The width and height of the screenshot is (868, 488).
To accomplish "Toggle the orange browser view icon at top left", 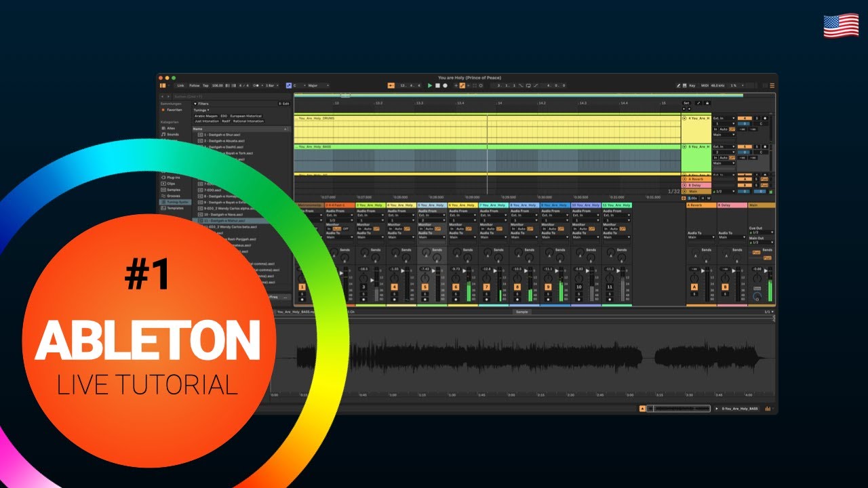I will click(163, 85).
